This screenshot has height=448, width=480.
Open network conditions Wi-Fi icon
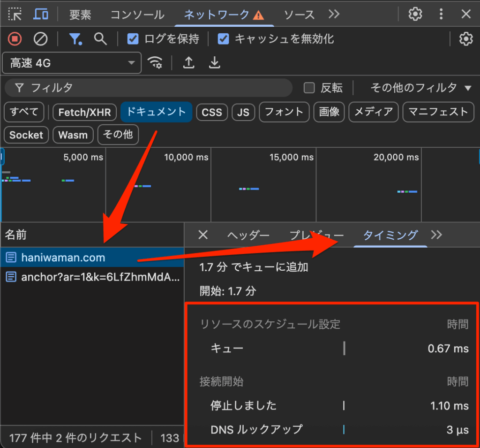[x=155, y=63]
